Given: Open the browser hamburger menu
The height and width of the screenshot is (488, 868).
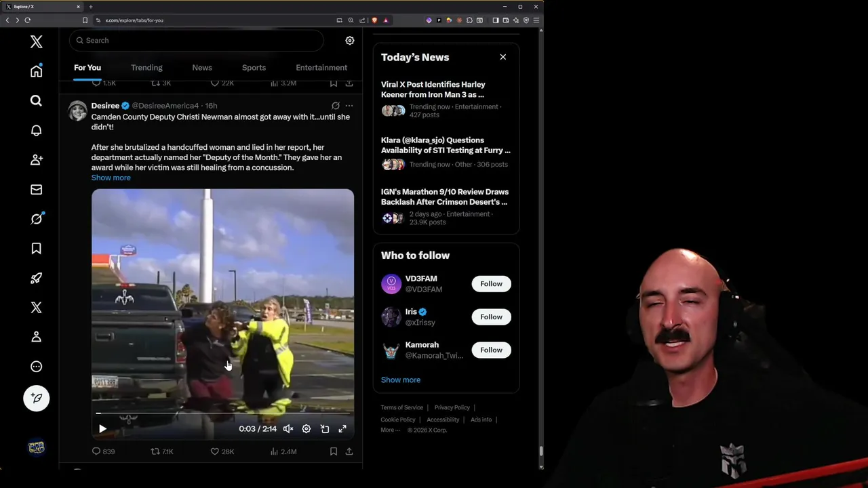Looking at the screenshot, I should [536, 20].
